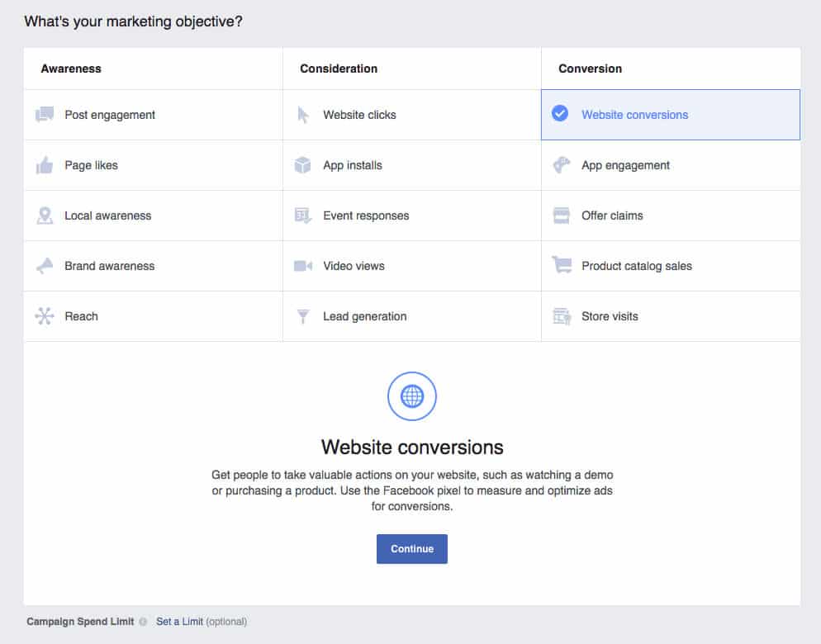Click the Website clicks cursor icon
821x644 pixels.
pos(302,115)
